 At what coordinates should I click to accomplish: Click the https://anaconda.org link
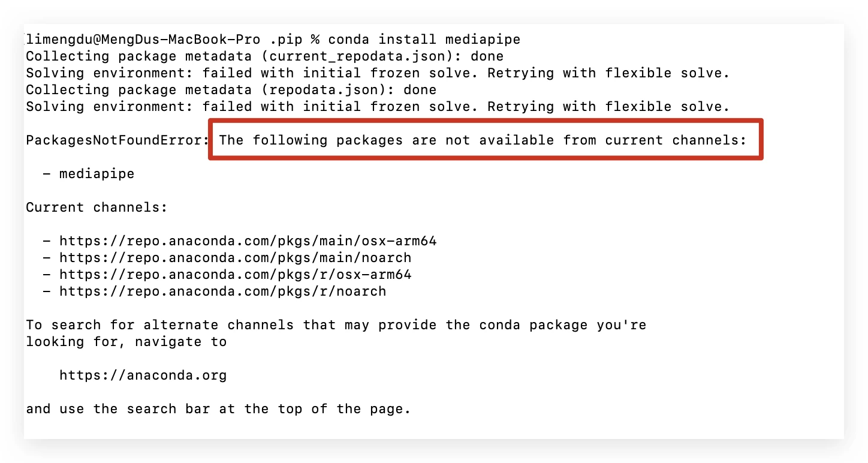click(x=143, y=376)
